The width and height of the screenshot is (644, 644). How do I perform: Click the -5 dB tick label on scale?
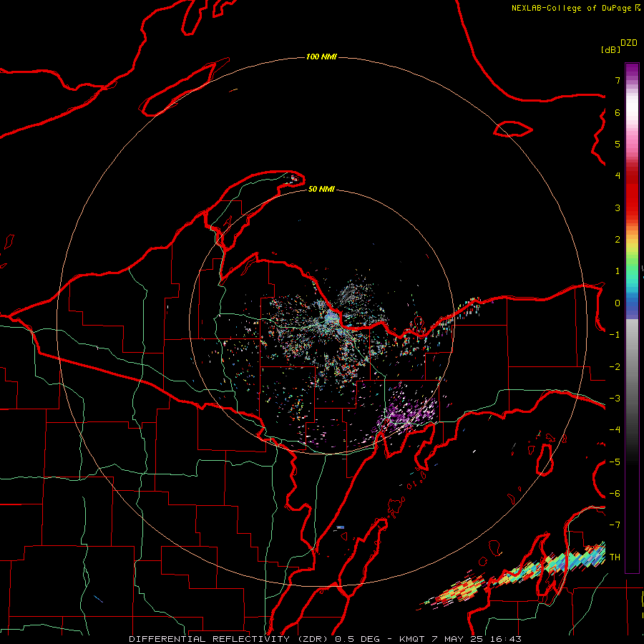click(615, 462)
